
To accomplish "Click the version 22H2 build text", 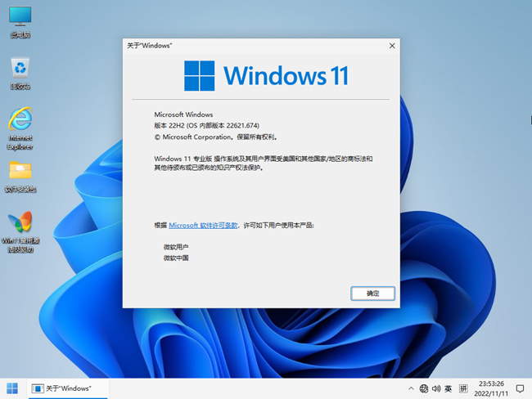I will coord(206,125).
